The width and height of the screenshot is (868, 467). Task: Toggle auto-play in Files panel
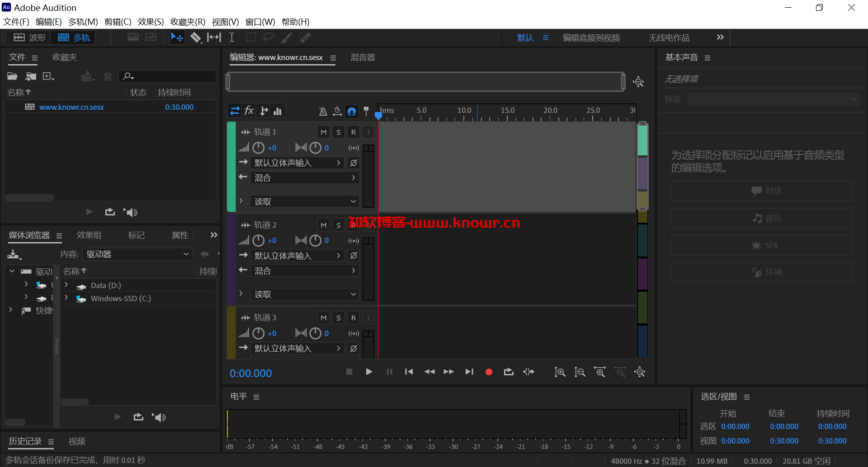point(131,212)
